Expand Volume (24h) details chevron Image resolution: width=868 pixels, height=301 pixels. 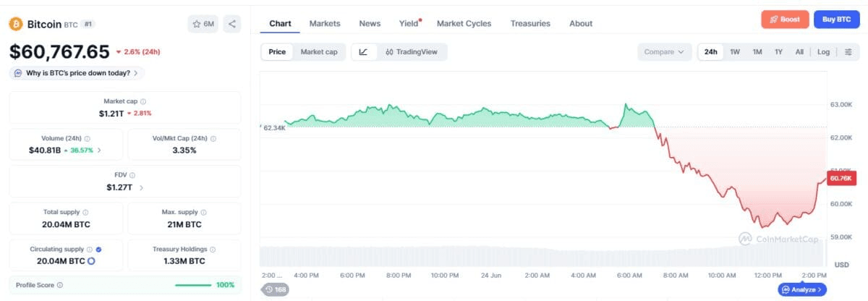click(99, 150)
